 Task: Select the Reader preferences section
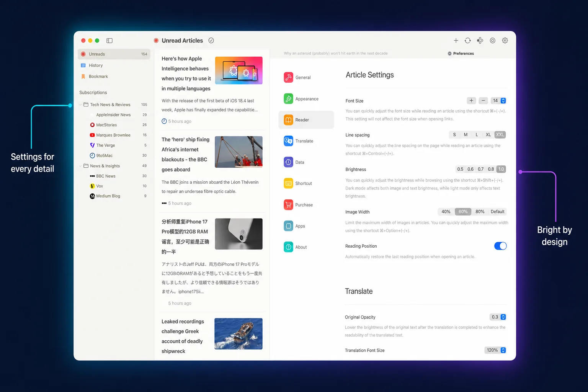[306, 120]
